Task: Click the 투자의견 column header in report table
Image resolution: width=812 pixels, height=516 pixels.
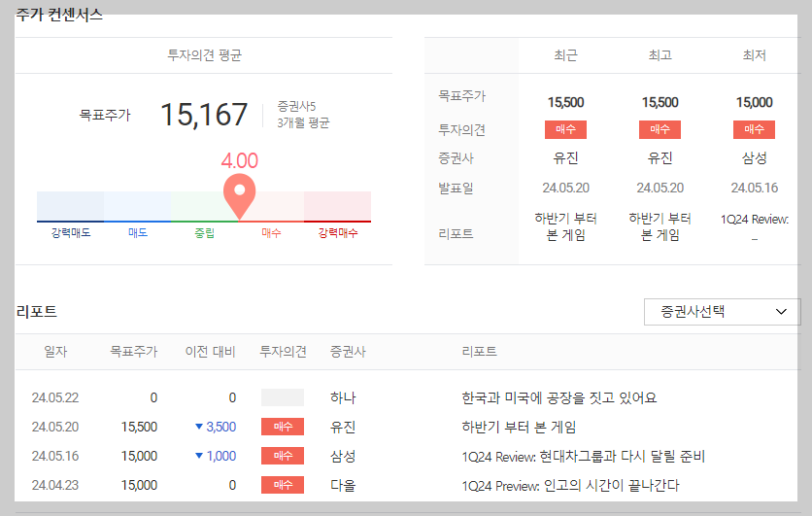Action: coord(283,352)
